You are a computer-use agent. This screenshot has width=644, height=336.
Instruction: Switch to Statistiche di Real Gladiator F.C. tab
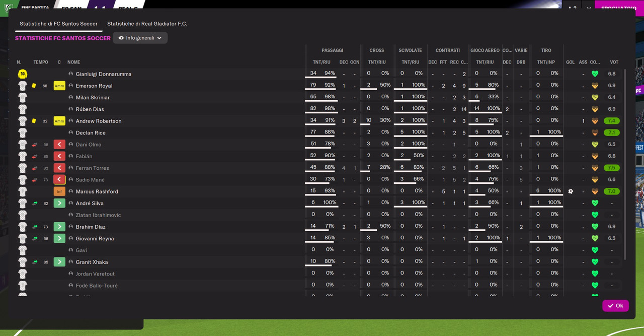(147, 24)
